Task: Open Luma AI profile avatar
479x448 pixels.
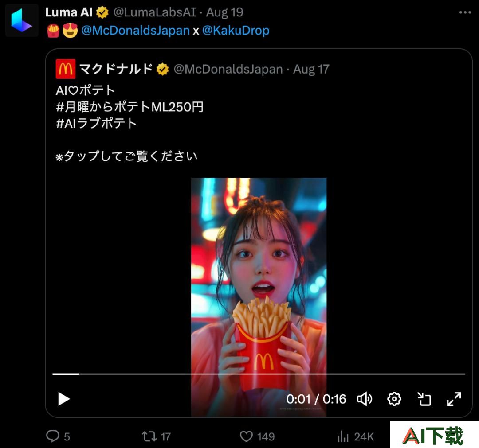Action: point(22,20)
